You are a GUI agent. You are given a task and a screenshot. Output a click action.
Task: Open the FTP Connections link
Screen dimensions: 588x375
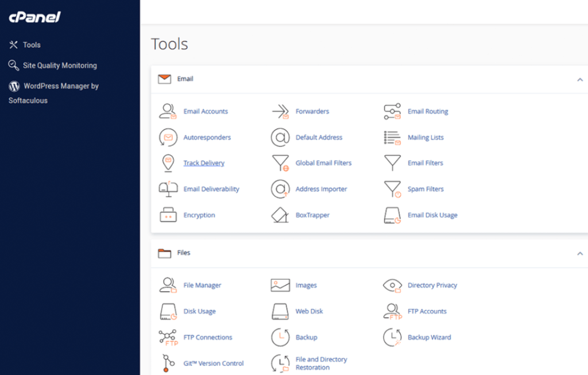point(208,337)
